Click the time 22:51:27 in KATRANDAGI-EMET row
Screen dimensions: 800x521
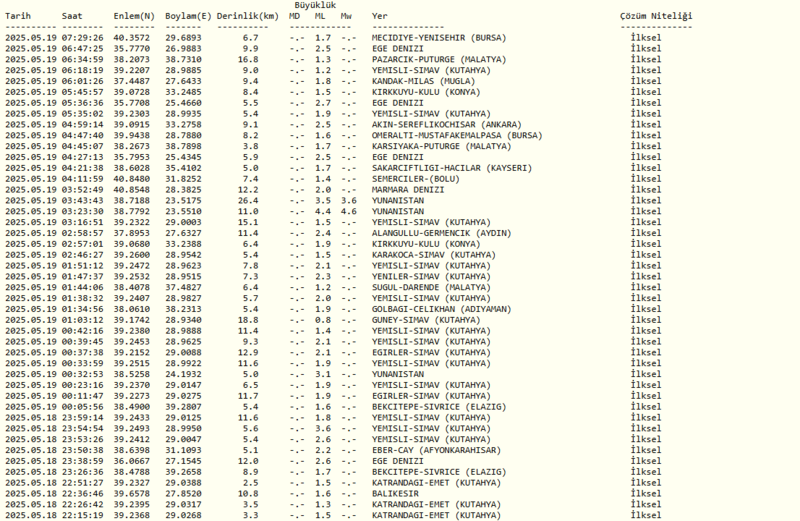[82, 483]
